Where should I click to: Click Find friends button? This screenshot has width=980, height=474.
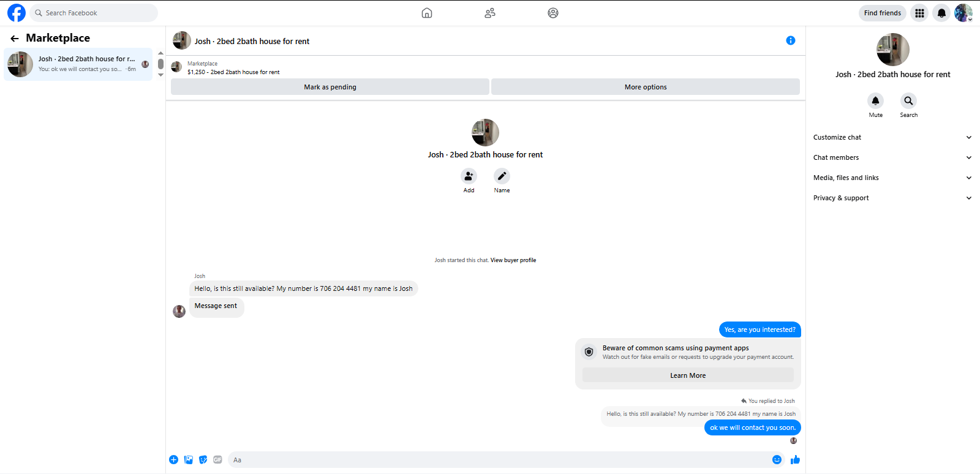coord(883,13)
